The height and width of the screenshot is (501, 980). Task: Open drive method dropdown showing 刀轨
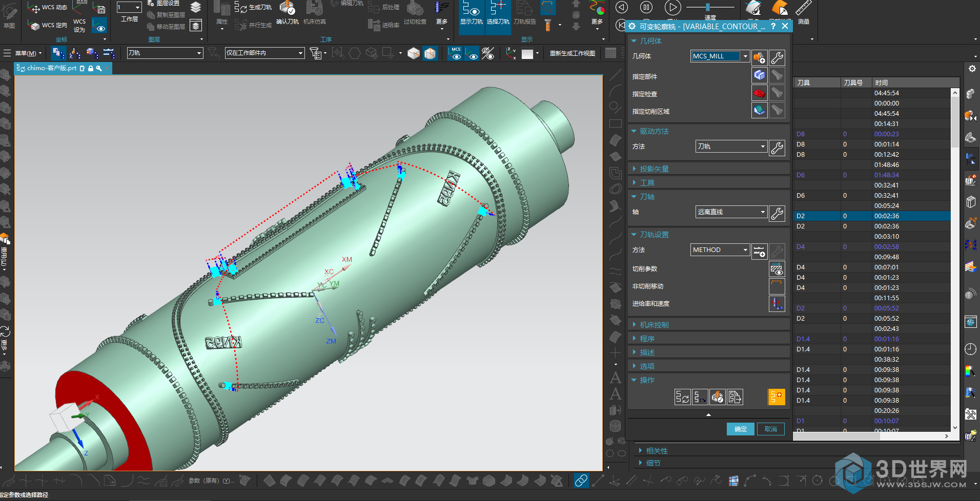click(731, 147)
